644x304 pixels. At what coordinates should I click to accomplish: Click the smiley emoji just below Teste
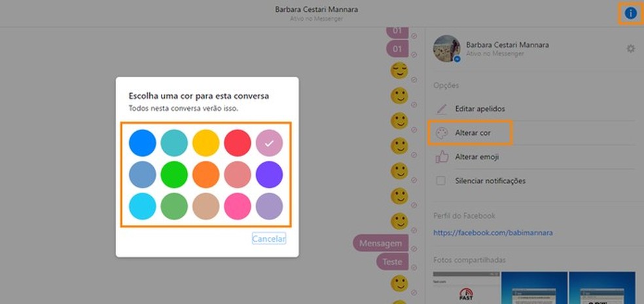[x=399, y=284]
